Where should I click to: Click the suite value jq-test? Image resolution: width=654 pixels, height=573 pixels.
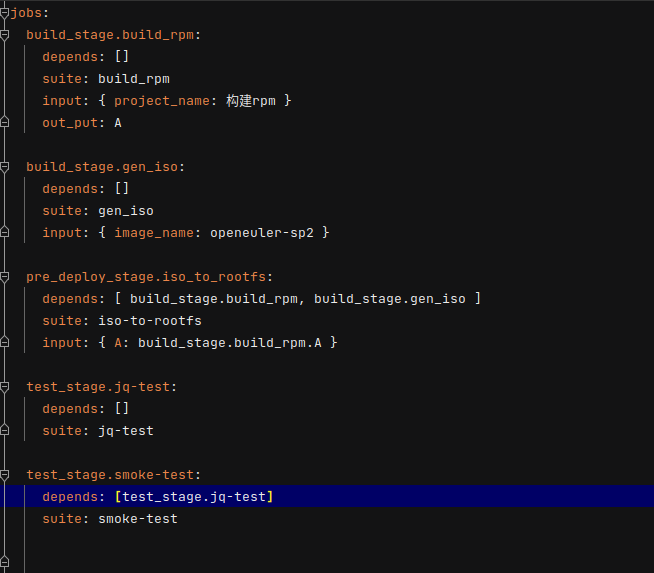pos(126,431)
